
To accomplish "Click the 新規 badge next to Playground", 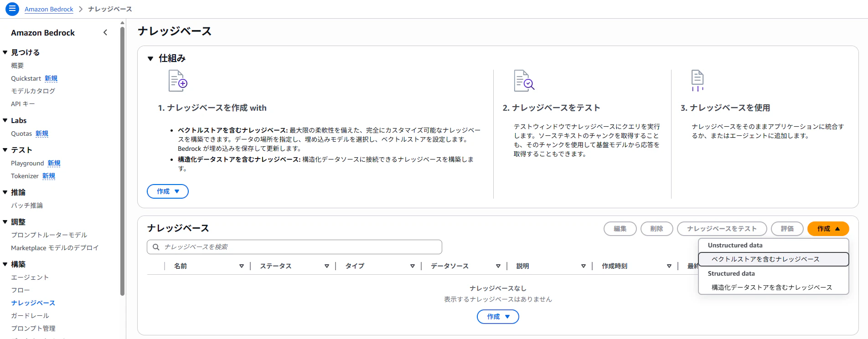I will click(54, 163).
